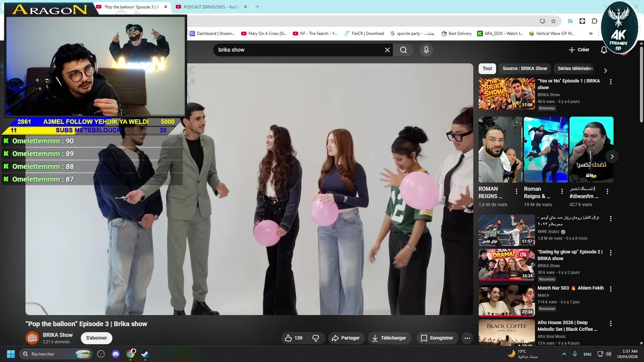Open sporcle party bookmark

412,34
